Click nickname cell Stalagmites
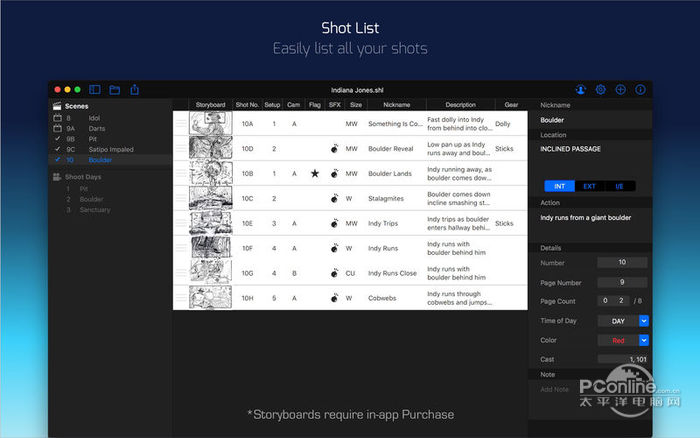Image resolution: width=700 pixels, height=438 pixels. 386,198
